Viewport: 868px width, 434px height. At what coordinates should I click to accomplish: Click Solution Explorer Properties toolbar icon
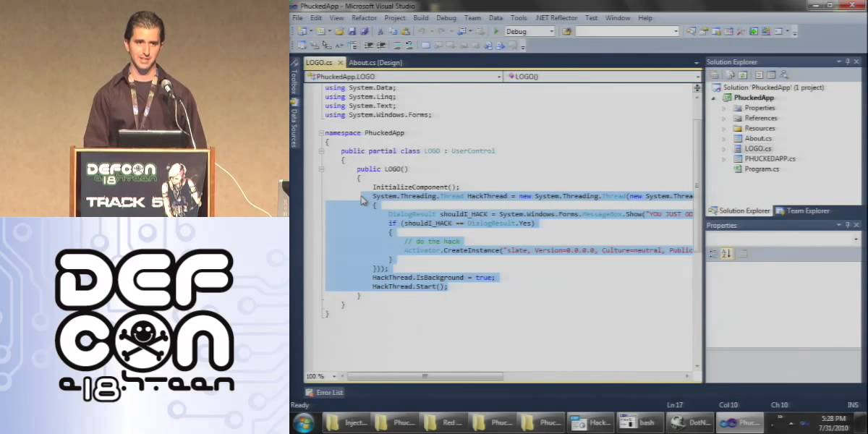click(715, 75)
